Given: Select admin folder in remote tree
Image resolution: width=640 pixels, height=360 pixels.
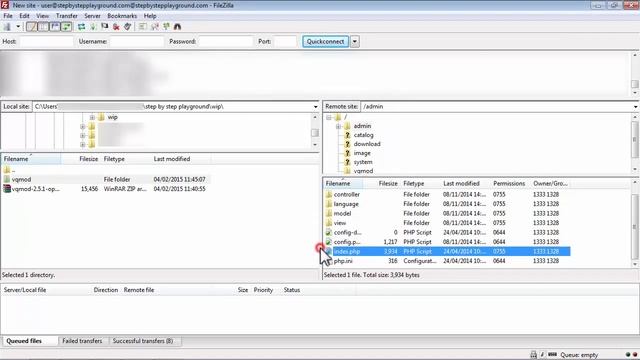Looking at the screenshot, I should (362, 126).
